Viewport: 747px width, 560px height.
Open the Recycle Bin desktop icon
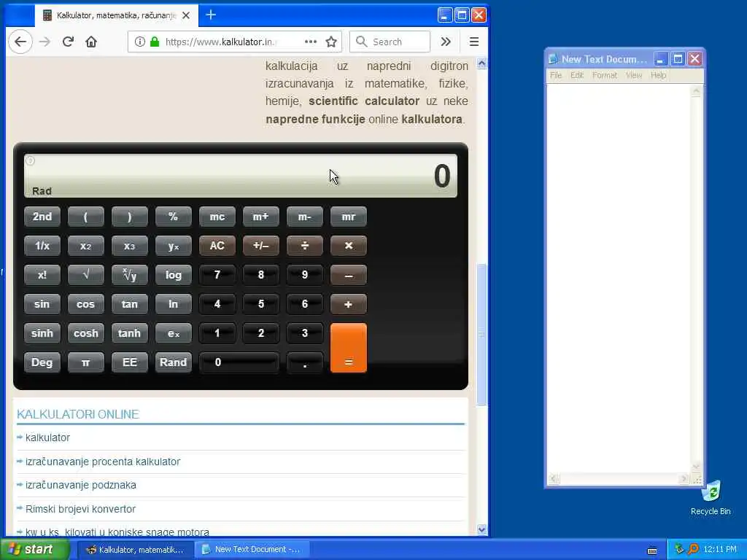click(x=711, y=497)
